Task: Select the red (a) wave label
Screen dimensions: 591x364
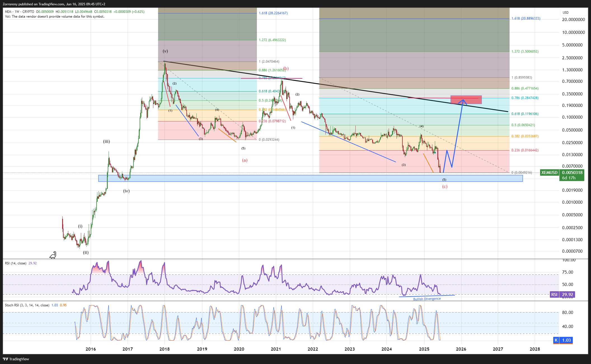Action: pyautogui.click(x=245, y=160)
